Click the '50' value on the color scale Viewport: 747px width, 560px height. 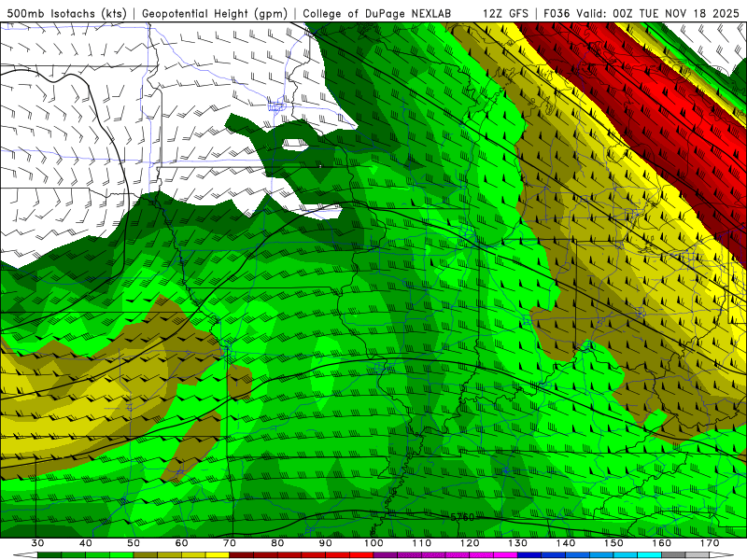pos(134,543)
